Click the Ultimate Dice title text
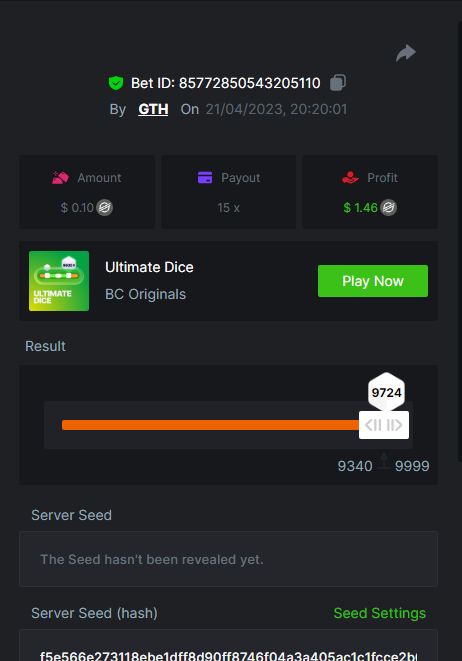The image size is (462, 661). (x=149, y=267)
